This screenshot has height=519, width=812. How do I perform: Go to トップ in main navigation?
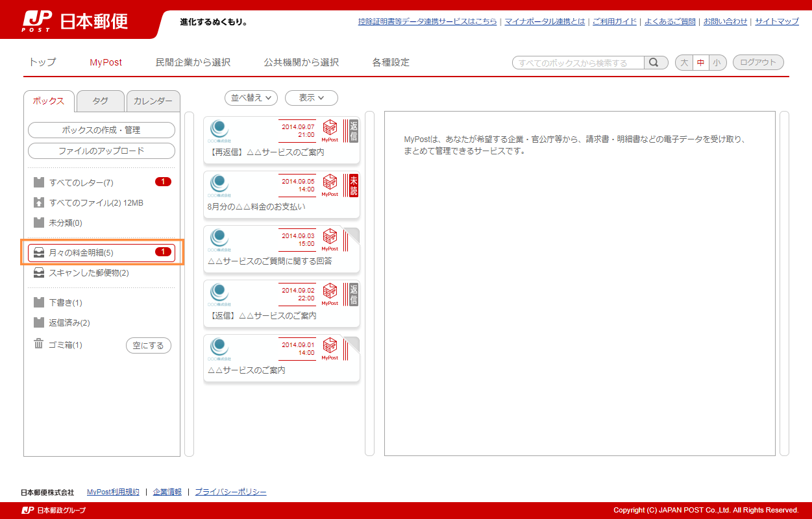[43, 62]
